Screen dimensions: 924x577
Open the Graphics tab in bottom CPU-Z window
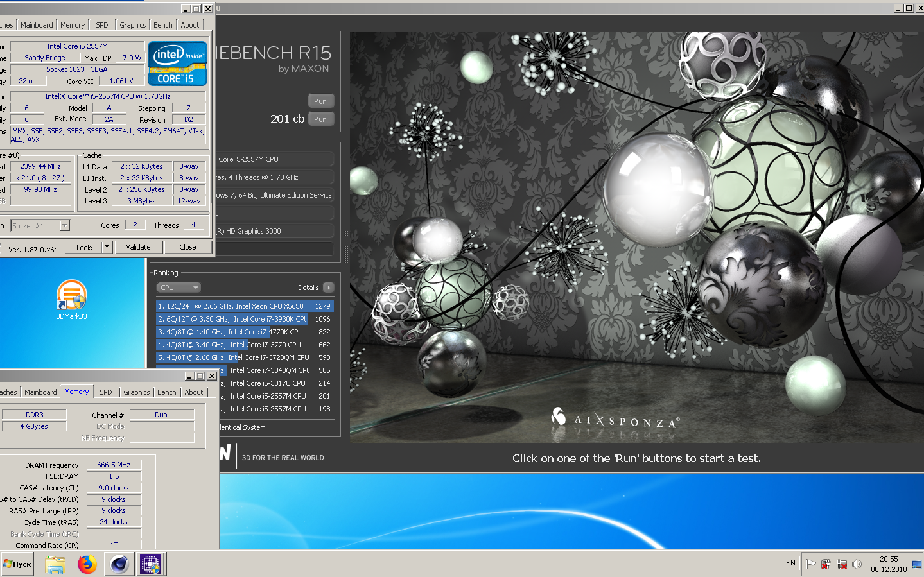pyautogui.click(x=137, y=392)
